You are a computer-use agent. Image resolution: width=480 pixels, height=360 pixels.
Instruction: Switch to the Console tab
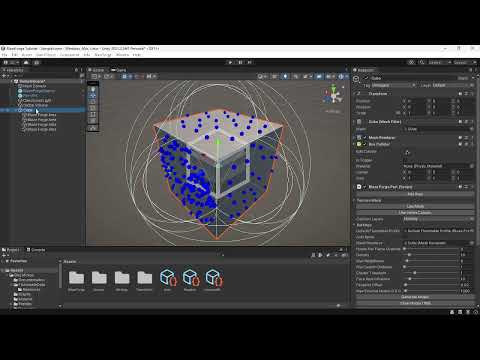click(x=36, y=250)
